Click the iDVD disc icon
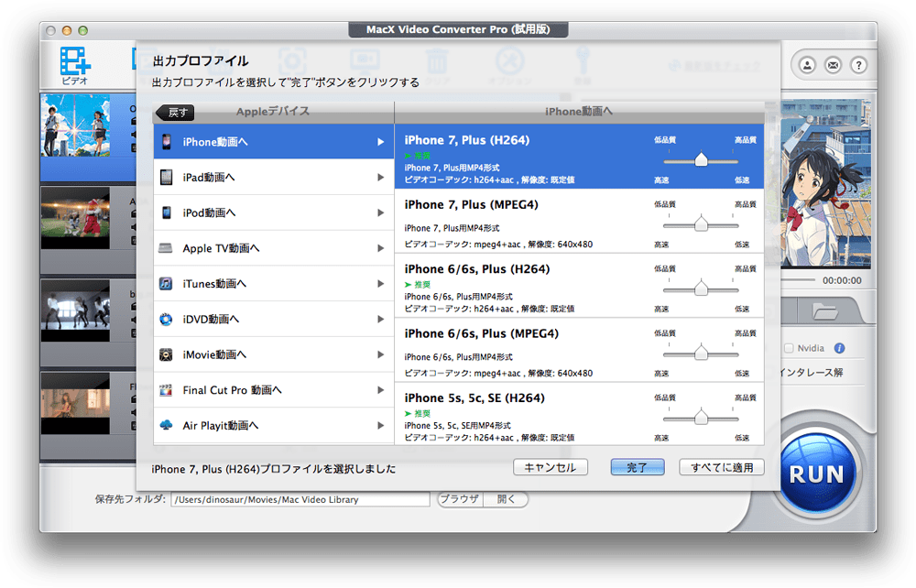The width and height of the screenshot is (916, 588). pyautogui.click(x=166, y=319)
